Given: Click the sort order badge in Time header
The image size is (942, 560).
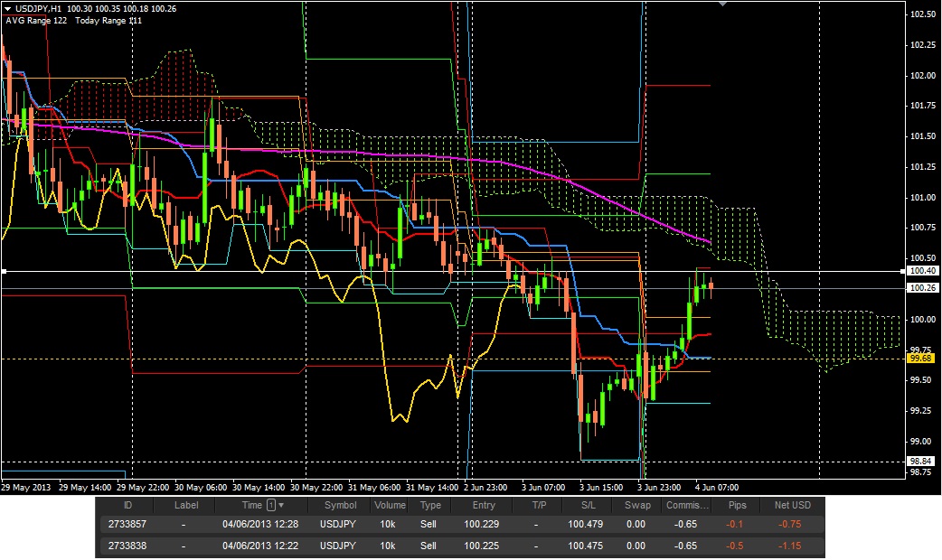Looking at the screenshot, I should click(x=271, y=506).
